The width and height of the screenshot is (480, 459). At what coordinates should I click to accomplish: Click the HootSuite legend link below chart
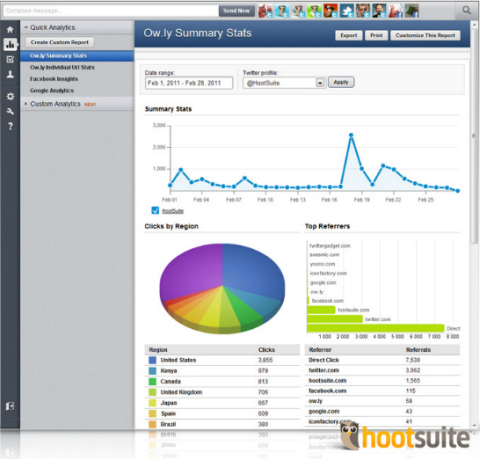point(173,211)
